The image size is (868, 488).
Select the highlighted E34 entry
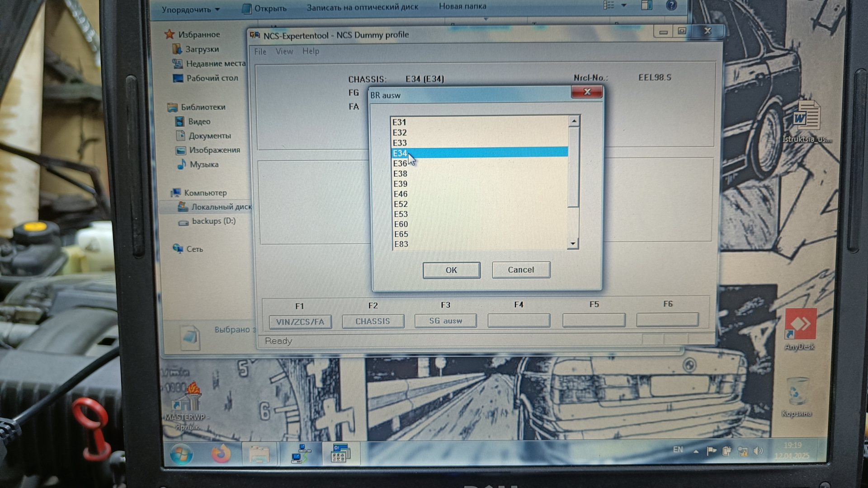pyautogui.click(x=479, y=153)
